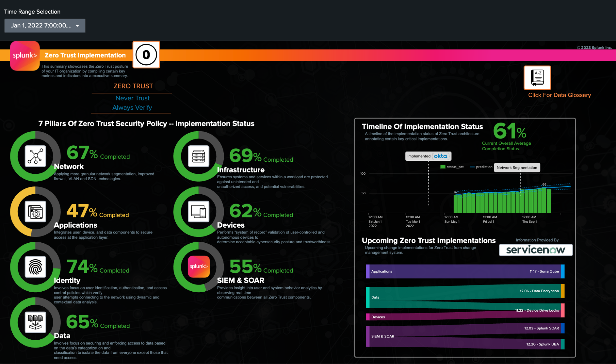Click the 7 Pillars Of Zero Trust heading
Image resolution: width=616 pixels, height=364 pixels.
point(146,123)
